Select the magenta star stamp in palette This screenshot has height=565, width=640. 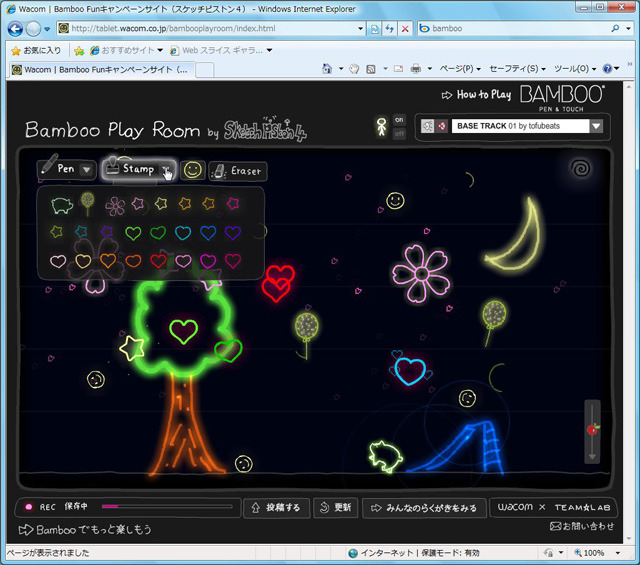(x=233, y=203)
